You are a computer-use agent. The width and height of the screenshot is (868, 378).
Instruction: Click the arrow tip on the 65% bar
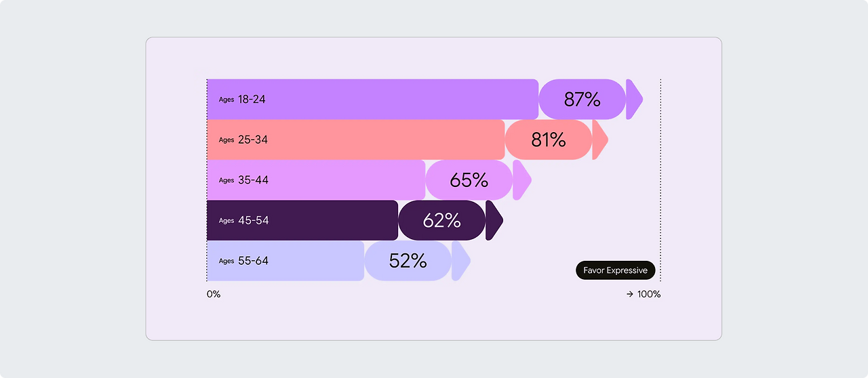point(521,180)
